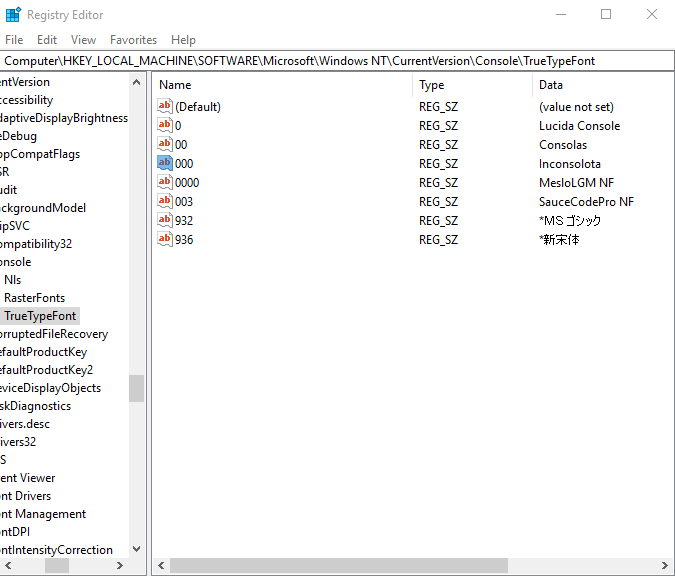
Task: Click the tree pane scroll right arrow
Action: pos(120,565)
